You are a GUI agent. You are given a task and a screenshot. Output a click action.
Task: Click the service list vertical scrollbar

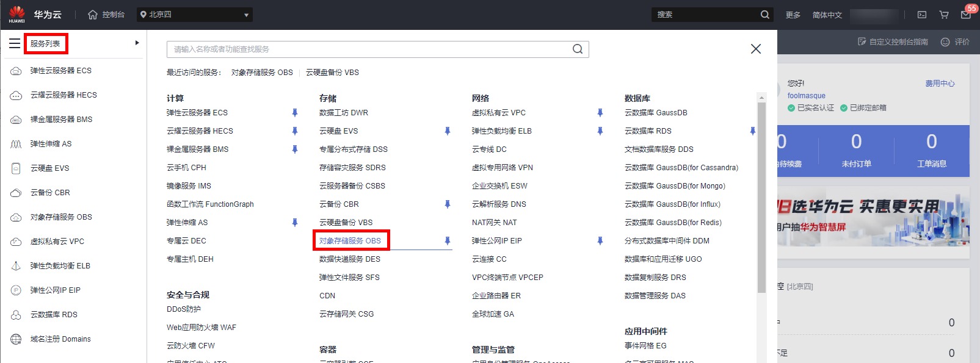(761, 195)
